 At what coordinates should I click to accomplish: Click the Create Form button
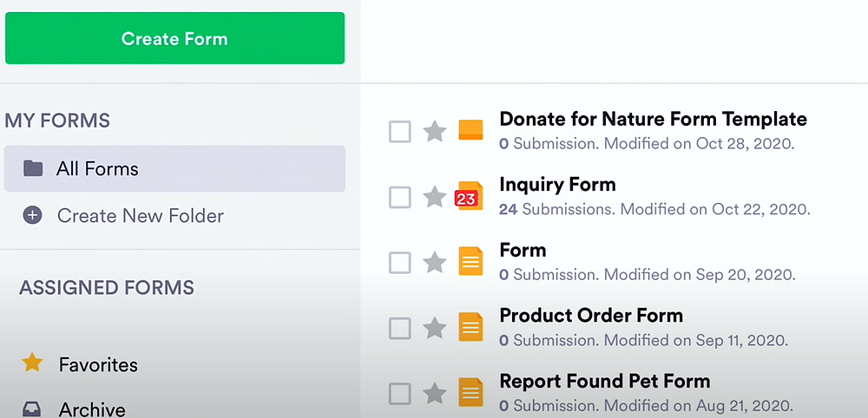[x=174, y=38]
